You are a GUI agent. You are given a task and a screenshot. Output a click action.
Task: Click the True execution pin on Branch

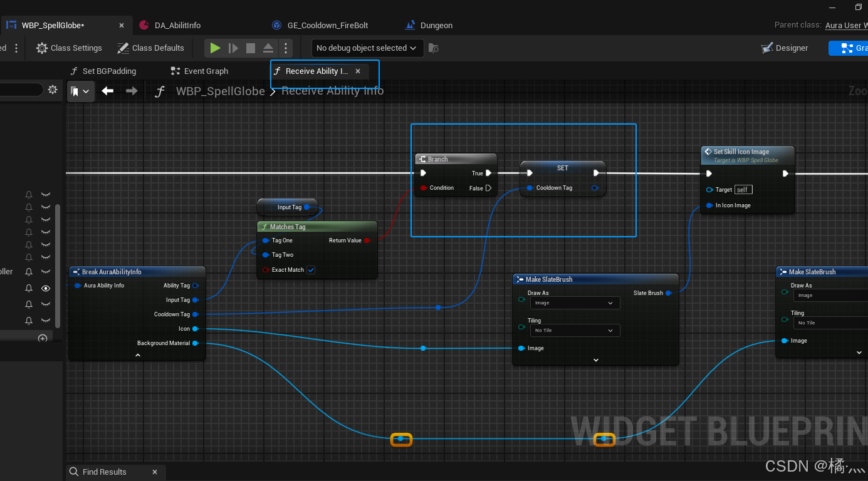coord(488,173)
